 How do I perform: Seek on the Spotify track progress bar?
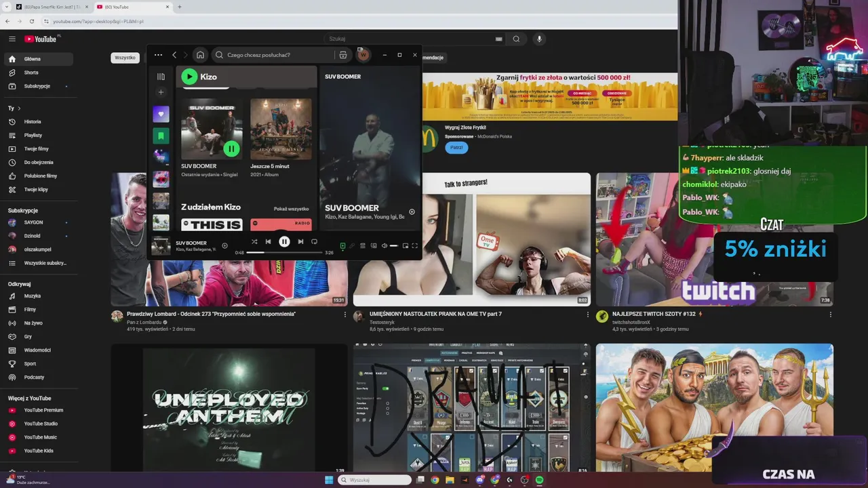[x=284, y=252]
